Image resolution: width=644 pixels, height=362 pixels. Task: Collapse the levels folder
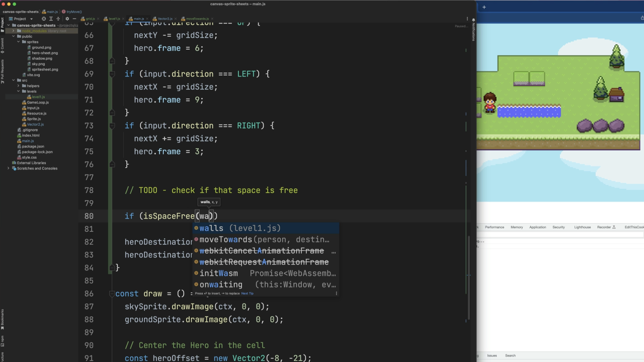(x=18, y=92)
